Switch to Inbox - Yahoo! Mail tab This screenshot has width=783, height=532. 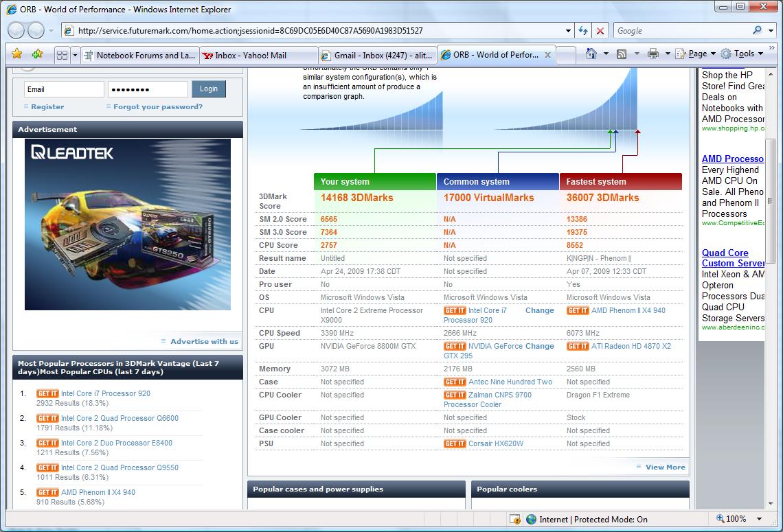[x=259, y=56]
